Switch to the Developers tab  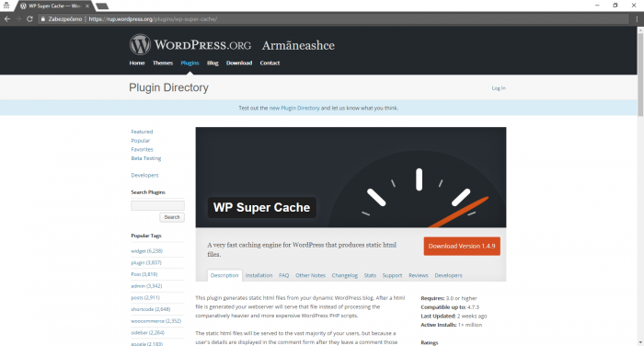(x=448, y=275)
